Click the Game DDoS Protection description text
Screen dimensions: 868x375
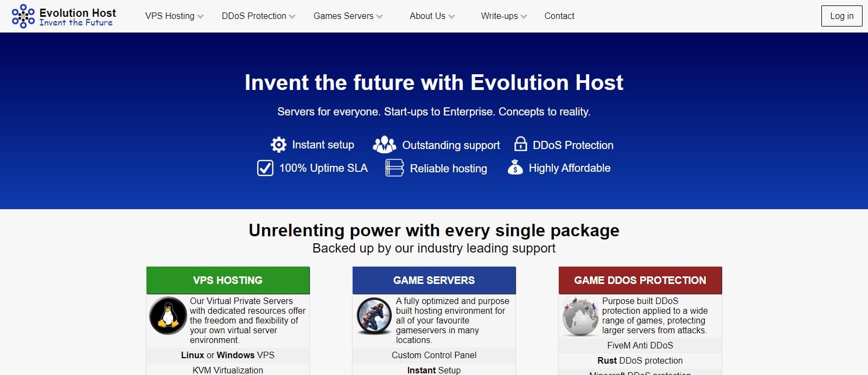click(x=655, y=315)
